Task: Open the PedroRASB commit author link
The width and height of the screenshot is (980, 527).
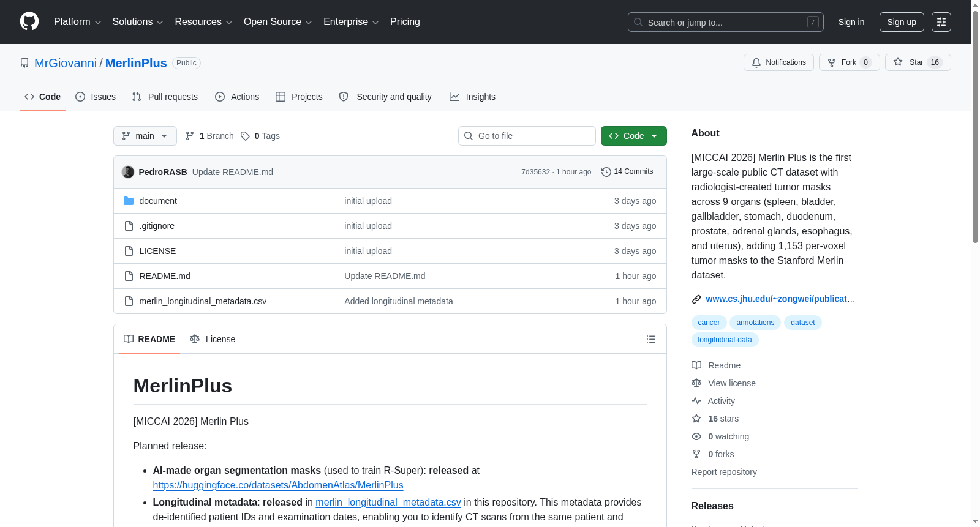Action: pos(163,172)
